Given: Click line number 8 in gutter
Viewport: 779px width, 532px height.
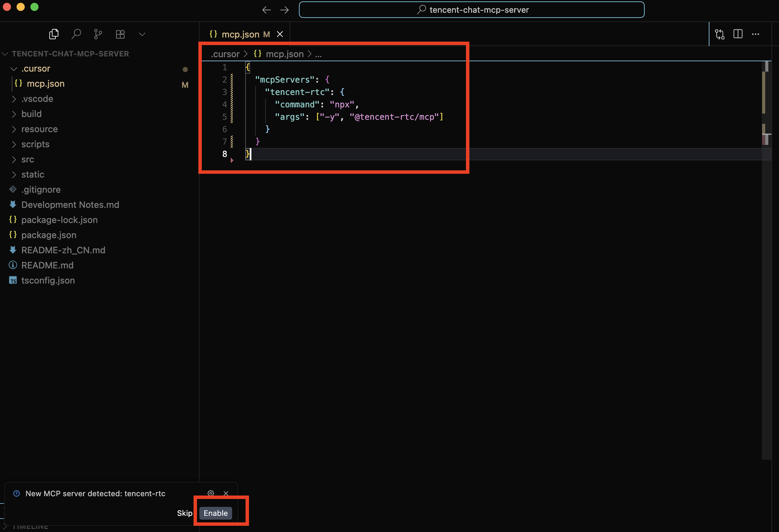Looking at the screenshot, I should [225, 154].
